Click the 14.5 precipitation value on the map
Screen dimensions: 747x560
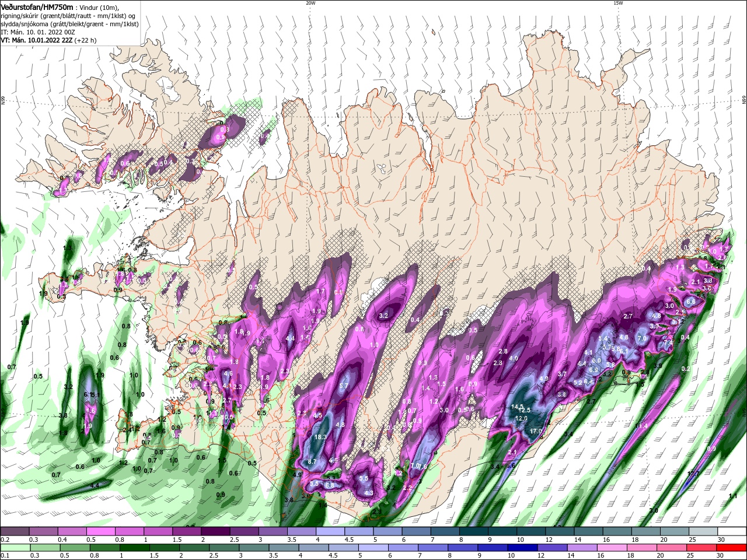coord(518,407)
